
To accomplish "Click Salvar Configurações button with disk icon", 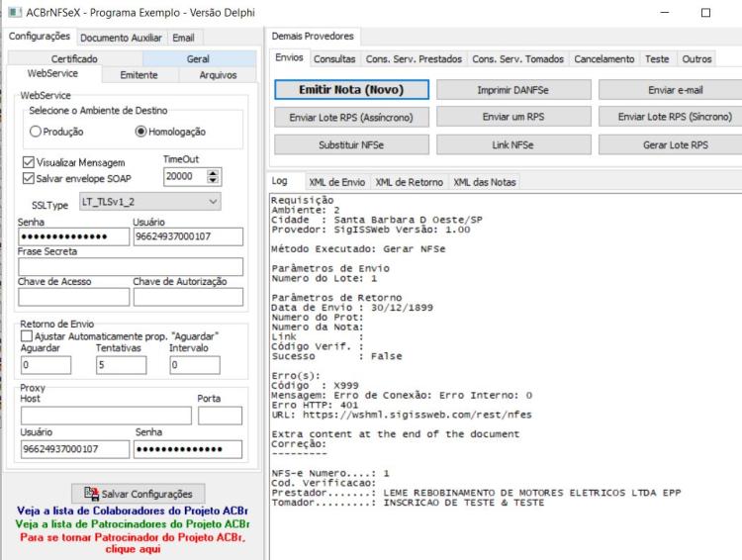I will pyautogui.click(x=139, y=494).
